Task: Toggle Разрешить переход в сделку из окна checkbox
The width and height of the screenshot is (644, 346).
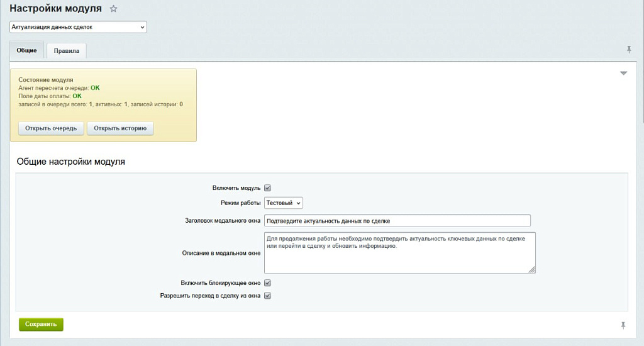Action: point(267,296)
